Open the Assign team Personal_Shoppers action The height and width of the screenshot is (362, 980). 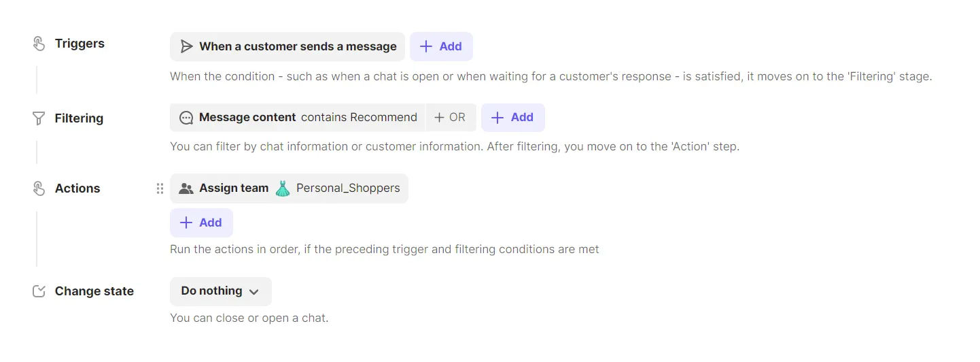point(234,188)
